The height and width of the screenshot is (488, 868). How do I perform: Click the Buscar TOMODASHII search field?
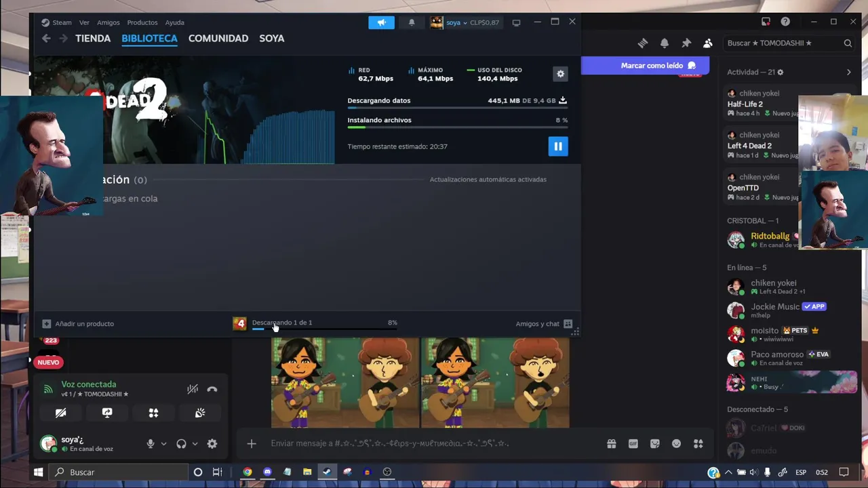(x=789, y=43)
